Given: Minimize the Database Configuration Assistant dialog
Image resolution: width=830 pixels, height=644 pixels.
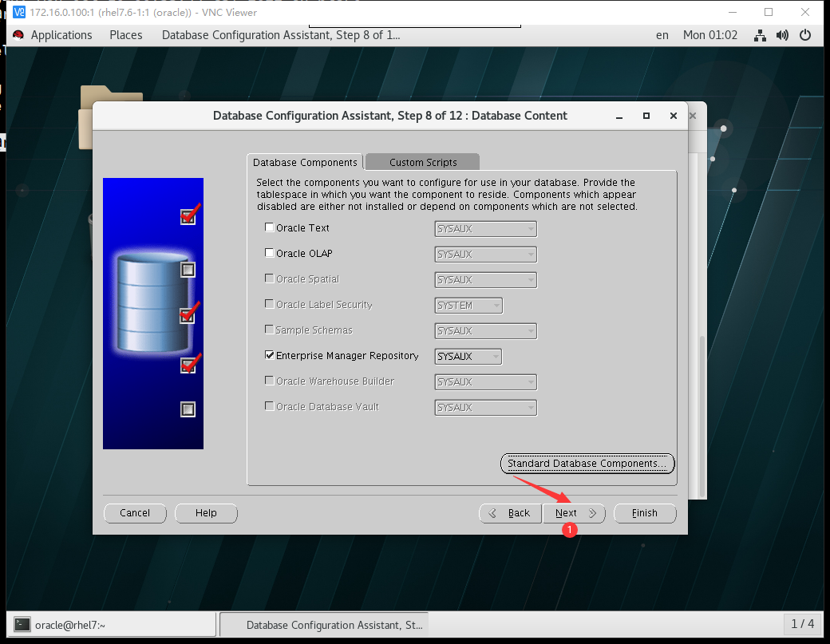Looking at the screenshot, I should tap(619, 116).
